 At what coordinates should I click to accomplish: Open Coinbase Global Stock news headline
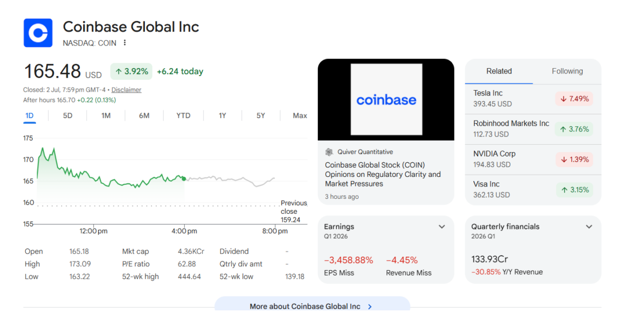pos(383,174)
